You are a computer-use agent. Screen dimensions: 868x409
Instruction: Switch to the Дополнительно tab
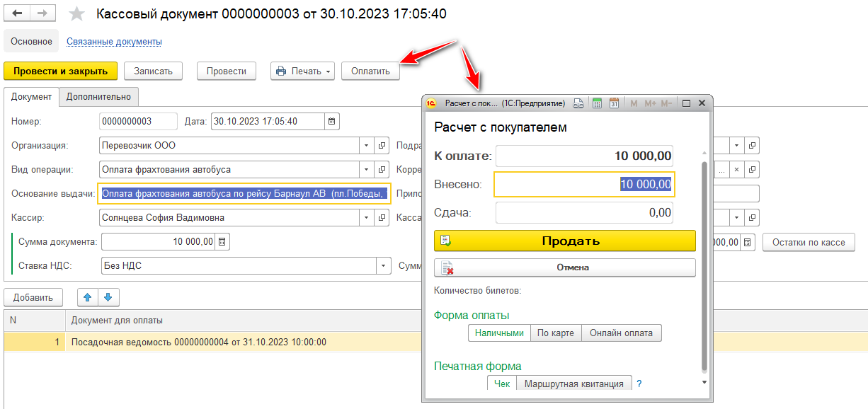tap(98, 97)
